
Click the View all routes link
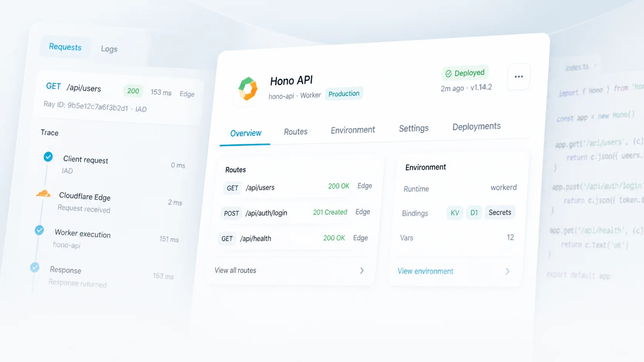tap(235, 270)
